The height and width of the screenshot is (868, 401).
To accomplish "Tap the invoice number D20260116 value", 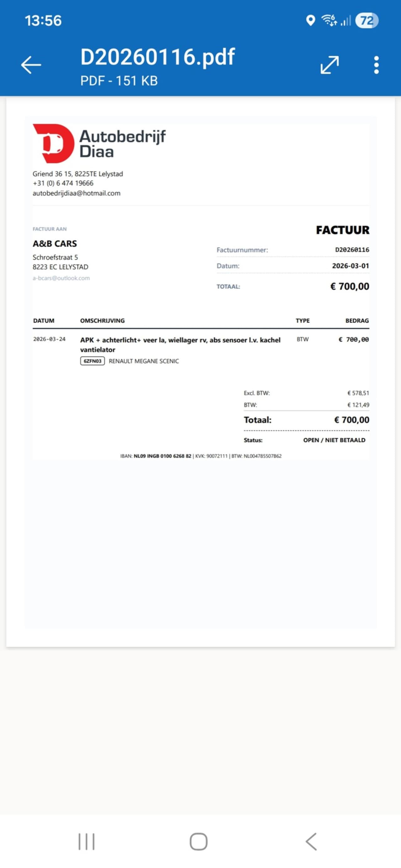I will 352,250.
